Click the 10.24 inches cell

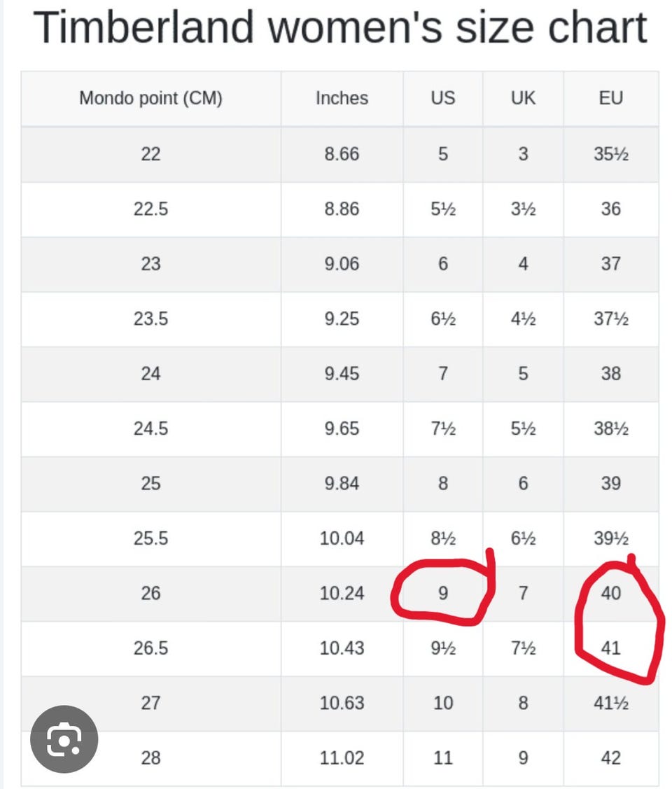[x=342, y=593]
